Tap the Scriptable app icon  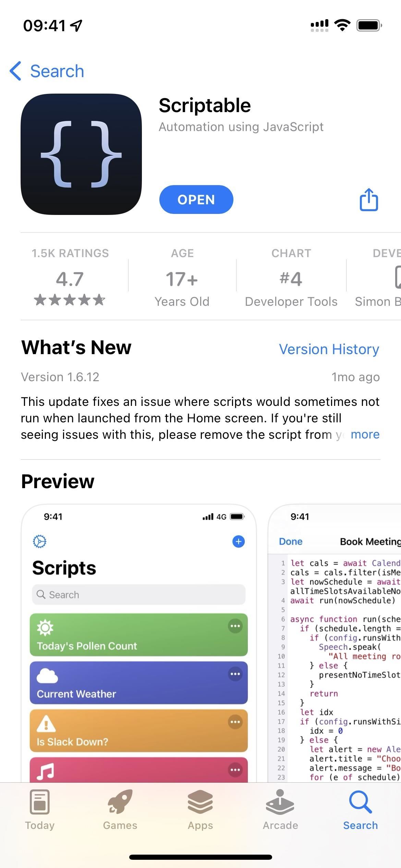(x=81, y=154)
